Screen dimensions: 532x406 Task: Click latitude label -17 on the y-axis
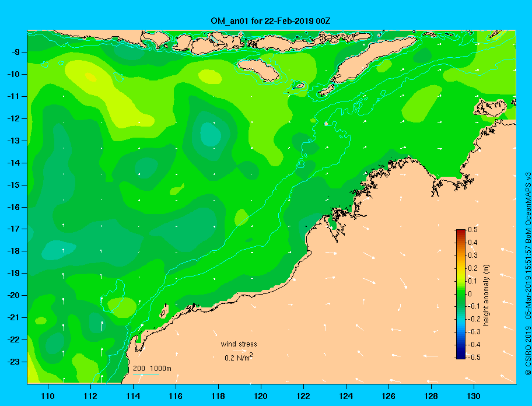pyautogui.click(x=13, y=229)
